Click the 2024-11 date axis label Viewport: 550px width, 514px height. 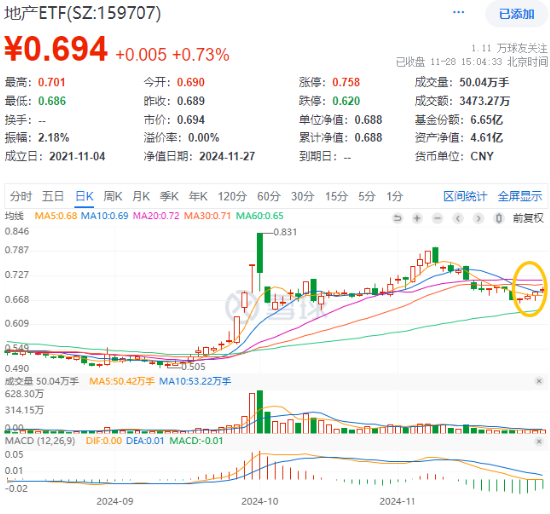click(x=398, y=501)
